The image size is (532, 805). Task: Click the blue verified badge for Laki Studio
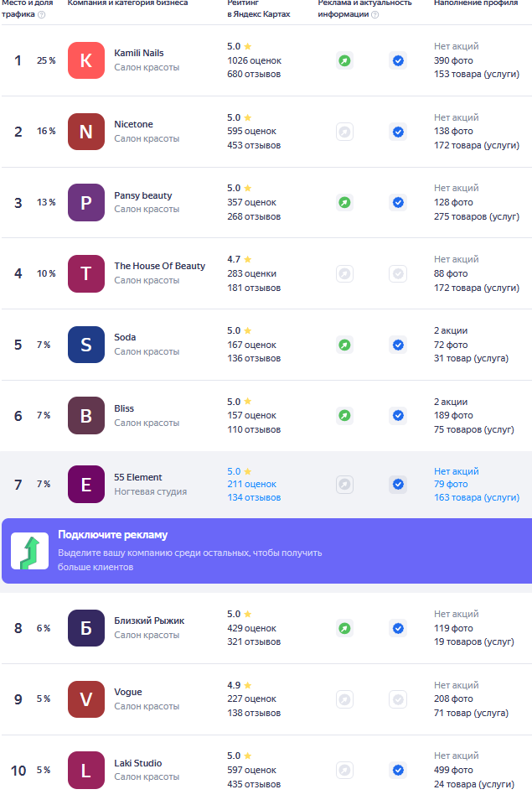[x=398, y=770]
